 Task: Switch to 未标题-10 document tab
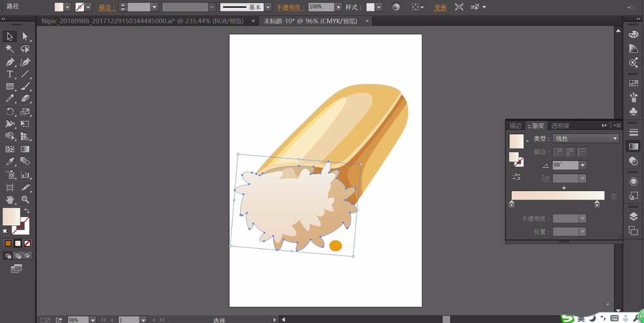click(310, 21)
